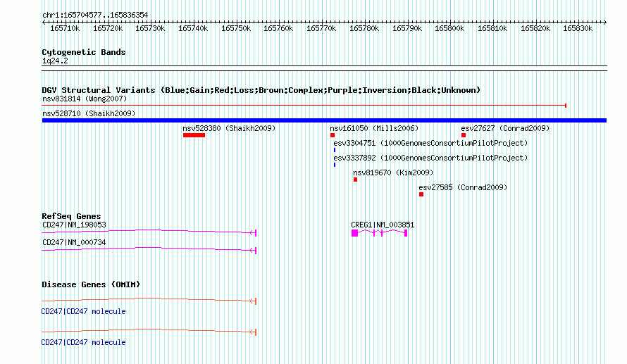The height and width of the screenshot is (364, 627).
Task: Open the nsv161050 (Mills2006) variant marker
Action: (x=333, y=135)
